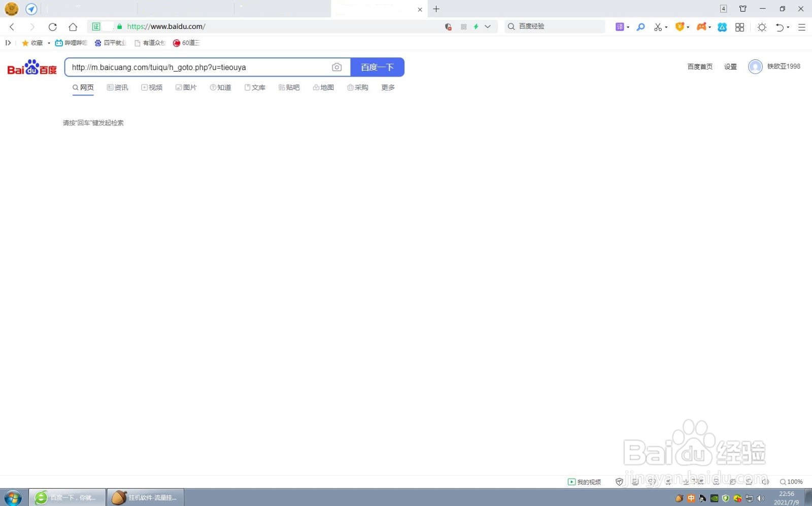Viewport: 812px width, 506px height.
Task: Select the 采购 search tab
Action: point(358,87)
